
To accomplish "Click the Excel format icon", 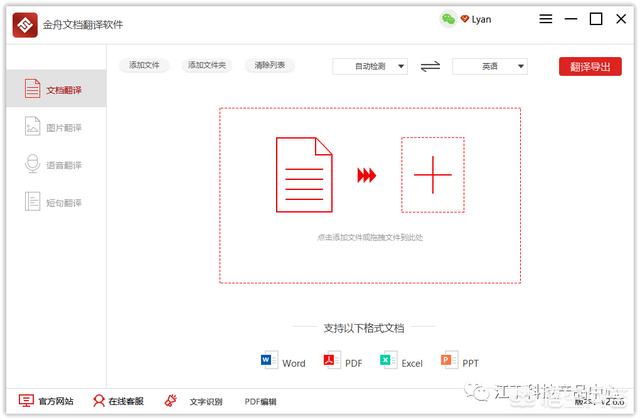I will 388,360.
